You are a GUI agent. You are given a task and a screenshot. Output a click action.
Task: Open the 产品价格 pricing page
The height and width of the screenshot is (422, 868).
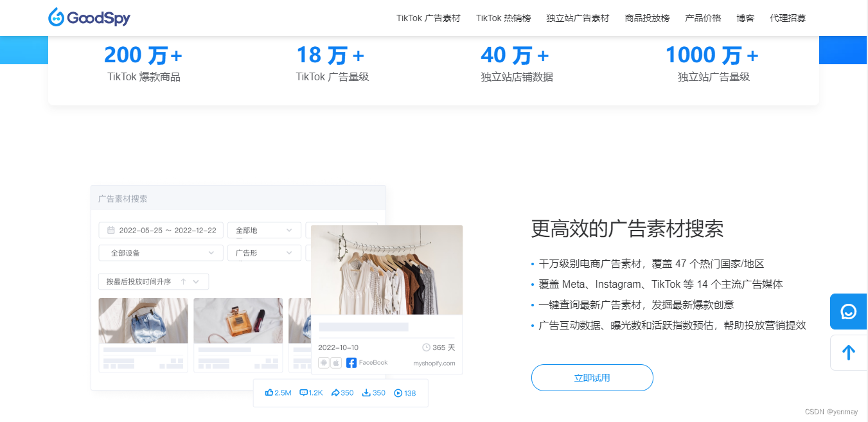[x=704, y=18]
